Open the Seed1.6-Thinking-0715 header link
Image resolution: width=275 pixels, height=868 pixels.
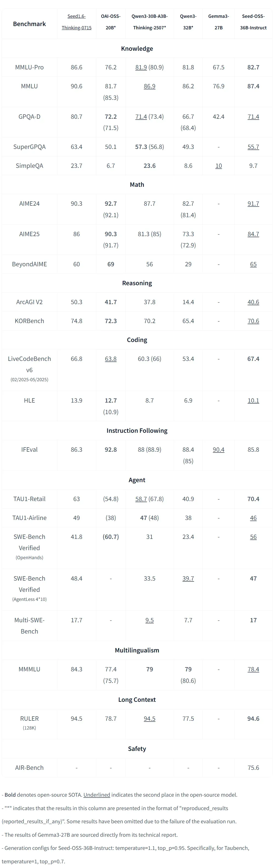click(x=77, y=22)
